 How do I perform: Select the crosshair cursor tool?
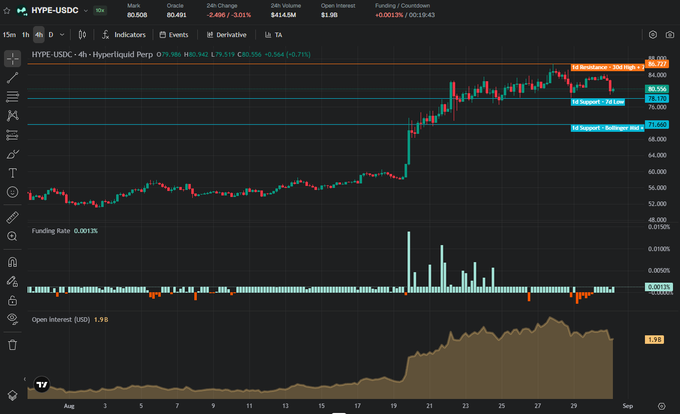(x=13, y=59)
